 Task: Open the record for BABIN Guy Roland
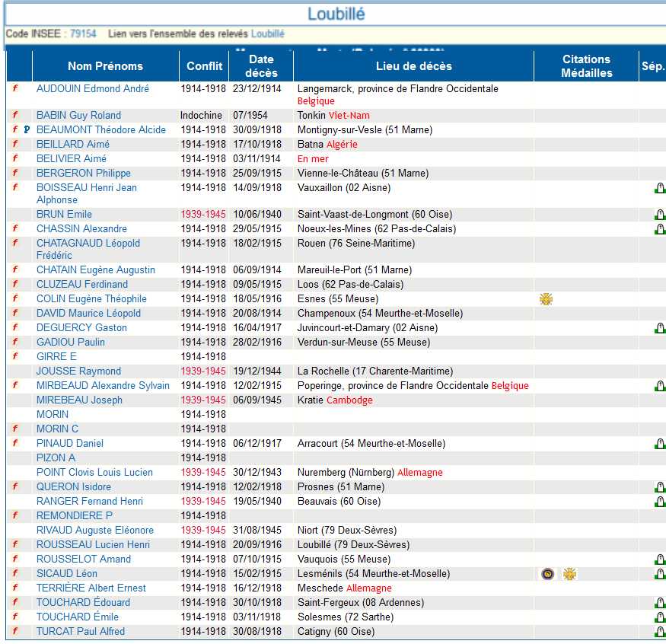coord(78,116)
